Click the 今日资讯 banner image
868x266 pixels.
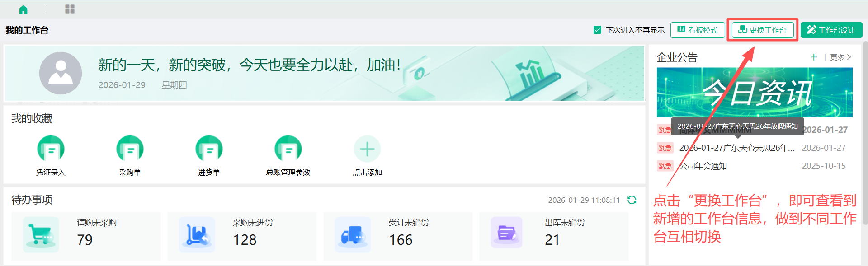point(754,93)
